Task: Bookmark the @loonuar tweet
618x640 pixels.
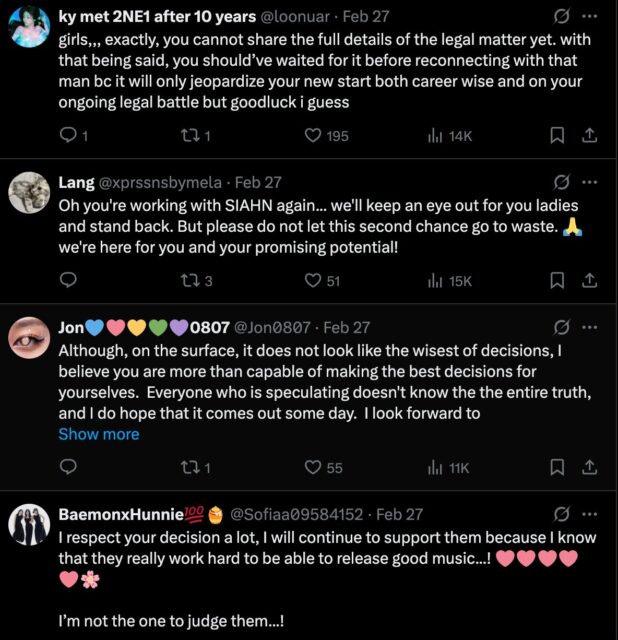Action: pos(557,135)
